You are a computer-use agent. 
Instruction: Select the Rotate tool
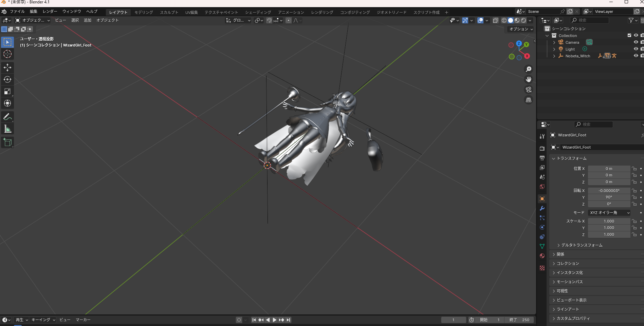coord(7,79)
